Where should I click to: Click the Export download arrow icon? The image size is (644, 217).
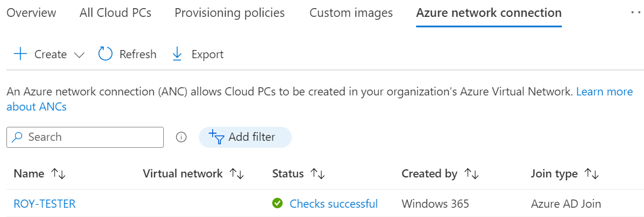[x=177, y=54]
